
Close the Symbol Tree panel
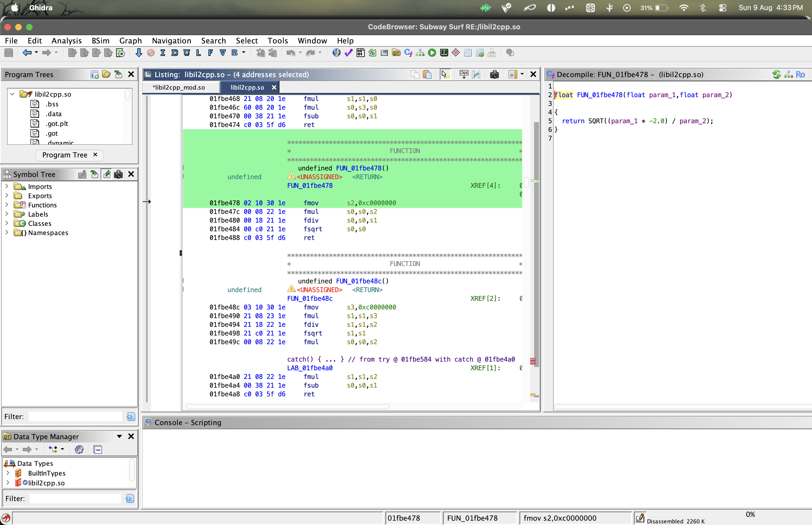coord(131,174)
